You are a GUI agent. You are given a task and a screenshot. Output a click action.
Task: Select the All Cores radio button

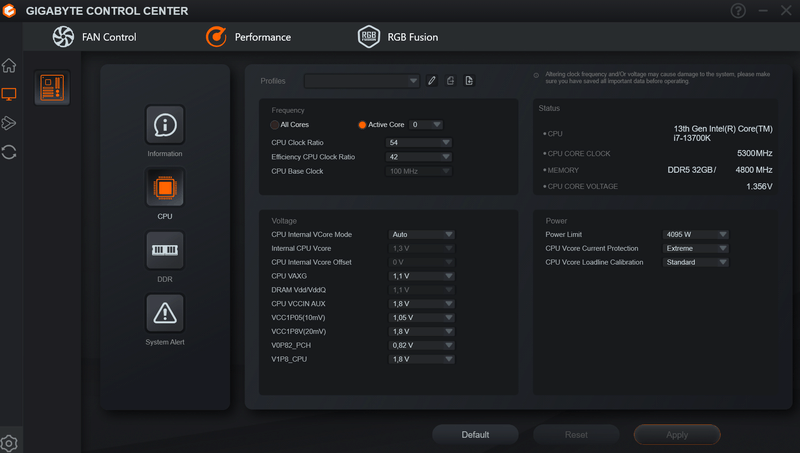[x=274, y=124]
